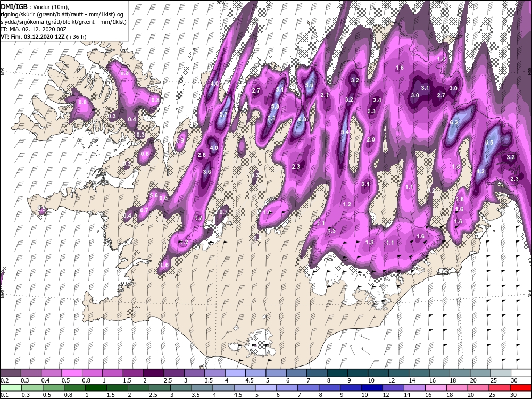Click the violet swatch labeled 12 in bottom scale
Screen dimensions: 532x399
[394, 388]
